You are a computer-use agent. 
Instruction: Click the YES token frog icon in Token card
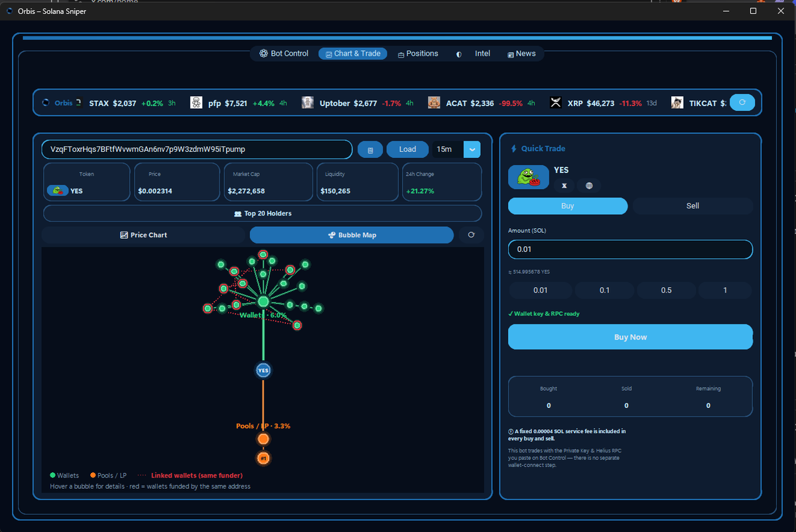pos(57,190)
